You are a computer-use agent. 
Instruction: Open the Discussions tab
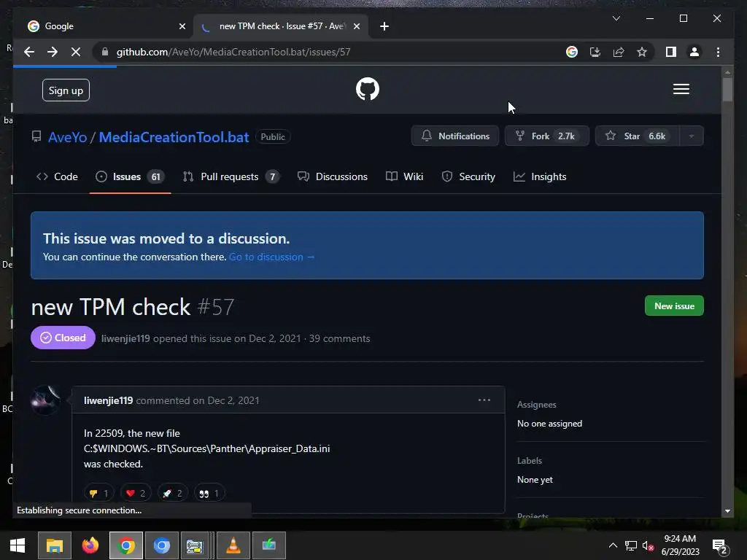click(x=333, y=176)
